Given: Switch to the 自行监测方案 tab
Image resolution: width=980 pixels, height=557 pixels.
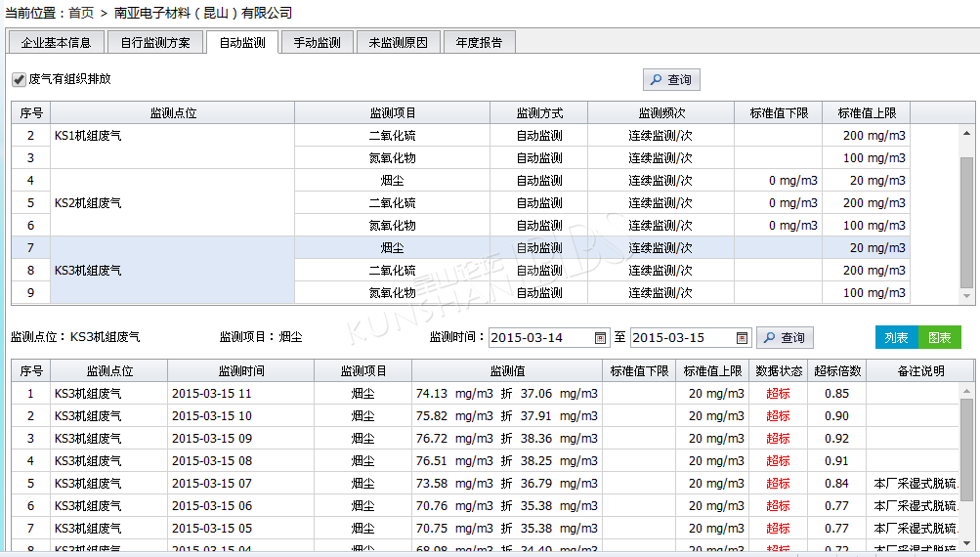Looking at the screenshot, I should (x=155, y=43).
